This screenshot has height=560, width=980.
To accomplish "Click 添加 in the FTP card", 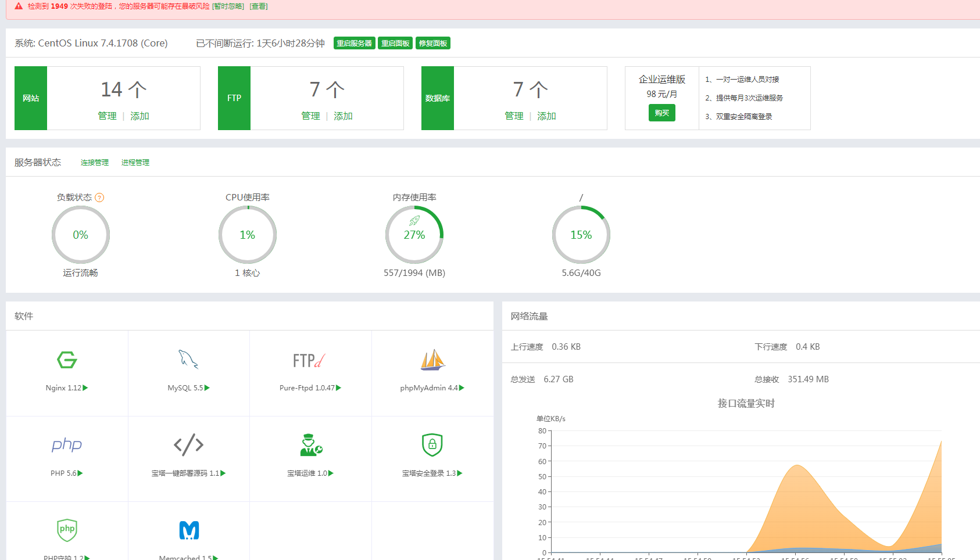I will [x=343, y=116].
